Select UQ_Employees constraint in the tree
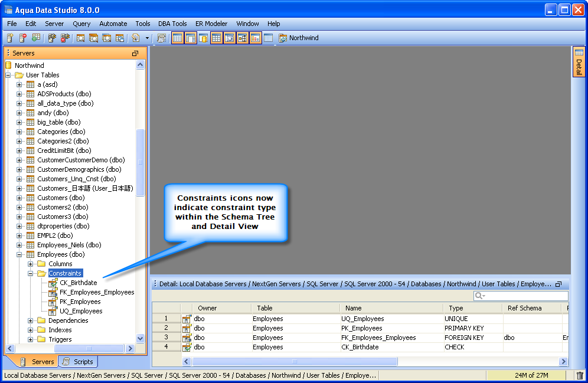This screenshot has width=588, height=383. click(81, 311)
